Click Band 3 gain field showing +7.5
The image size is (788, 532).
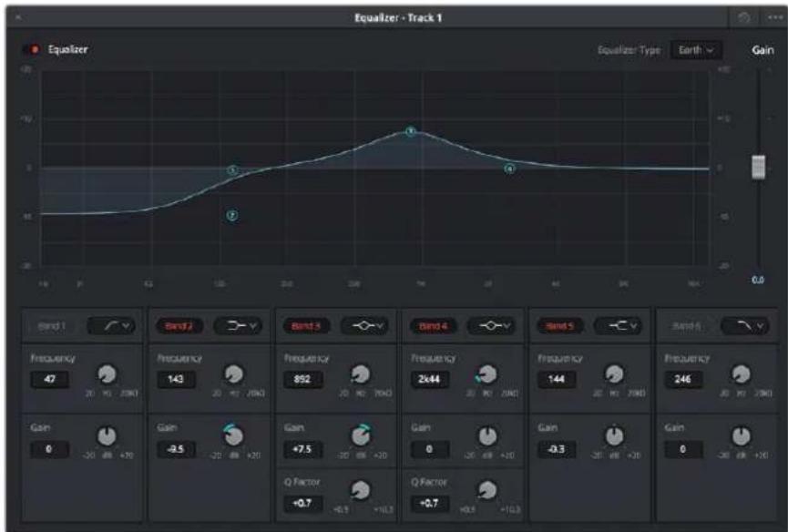click(302, 449)
